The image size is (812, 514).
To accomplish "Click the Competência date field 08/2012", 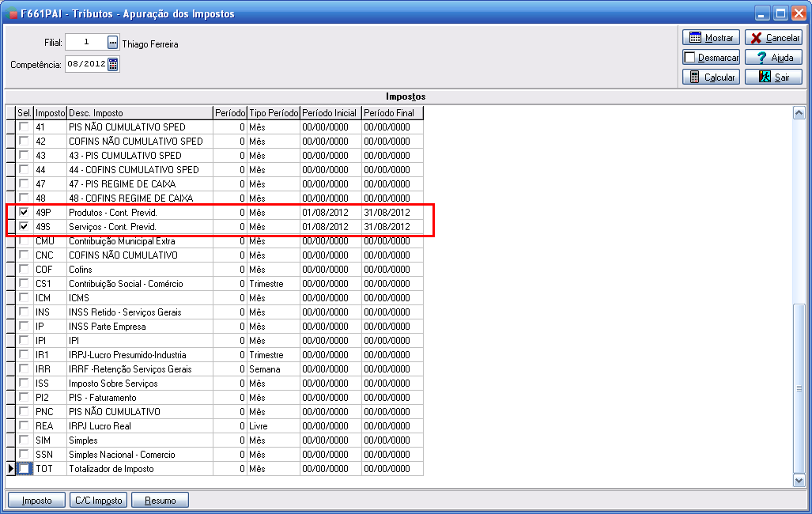I will pos(86,64).
